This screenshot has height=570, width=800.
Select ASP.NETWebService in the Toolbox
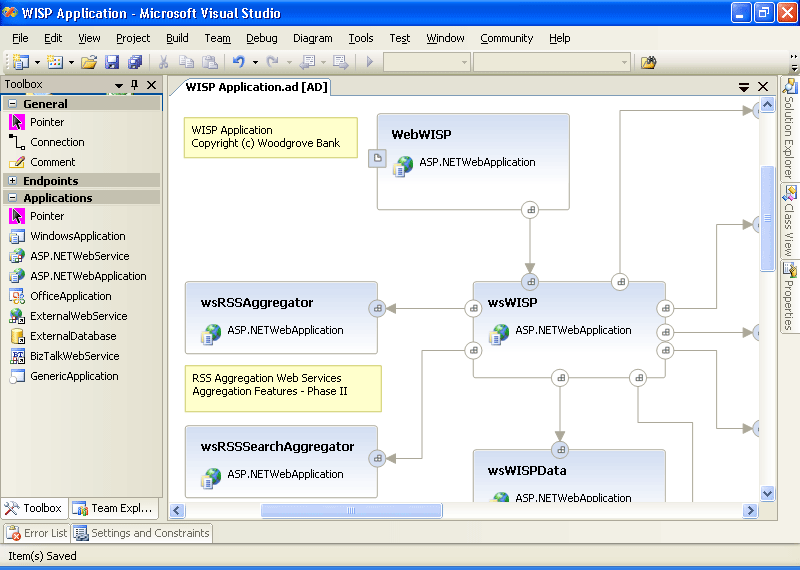pos(79,256)
